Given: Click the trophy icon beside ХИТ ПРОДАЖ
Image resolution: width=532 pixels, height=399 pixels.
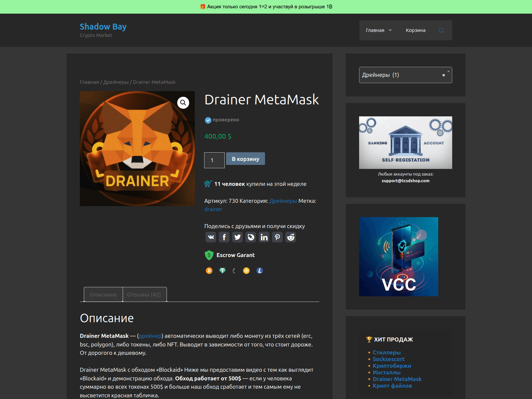Looking at the screenshot, I should click(x=369, y=339).
